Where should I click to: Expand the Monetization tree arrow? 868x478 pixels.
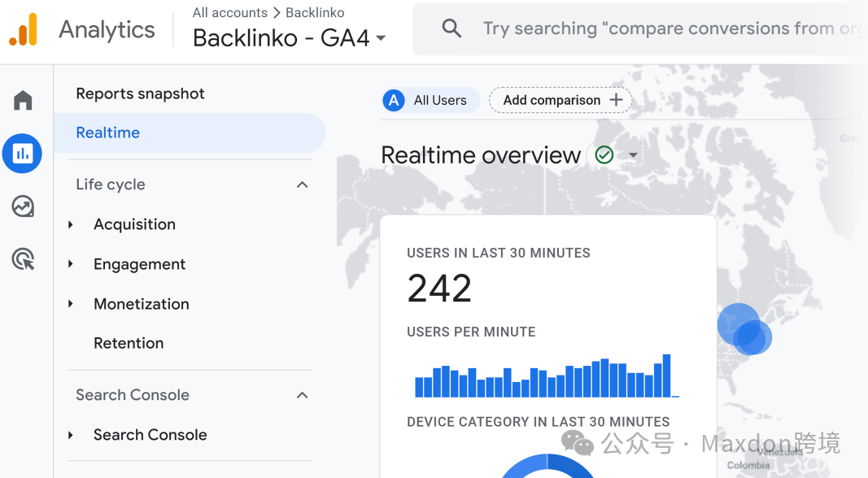click(x=70, y=304)
